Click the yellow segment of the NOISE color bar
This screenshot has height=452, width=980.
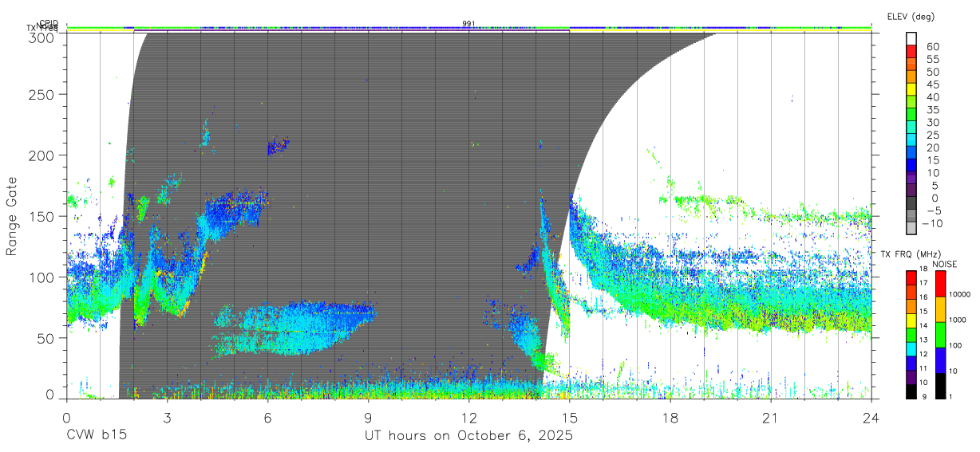[942, 310]
